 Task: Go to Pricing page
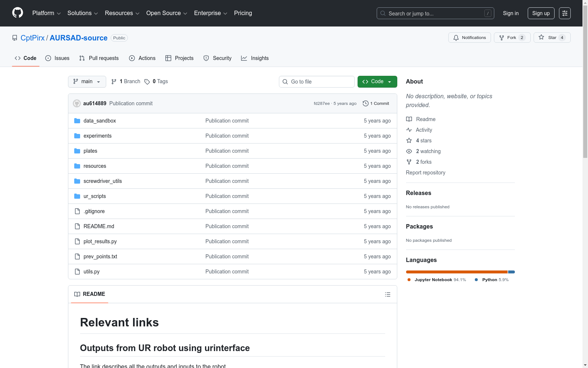(243, 13)
